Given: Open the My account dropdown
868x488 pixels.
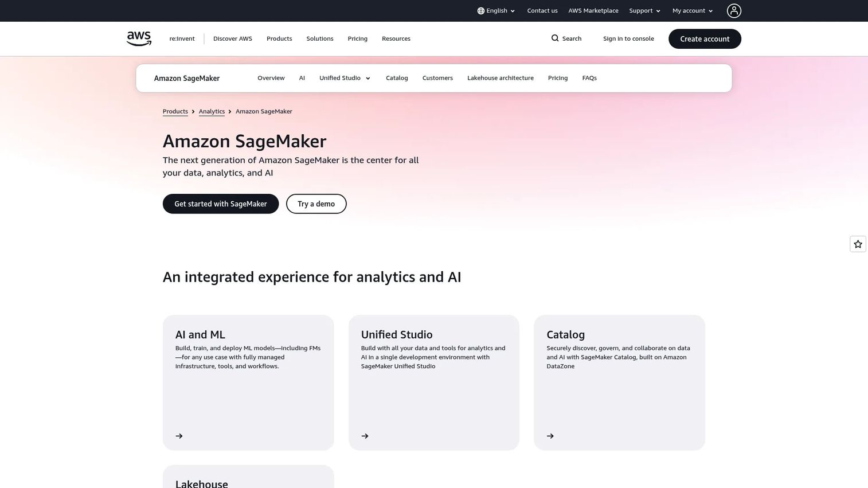Looking at the screenshot, I should point(693,11).
